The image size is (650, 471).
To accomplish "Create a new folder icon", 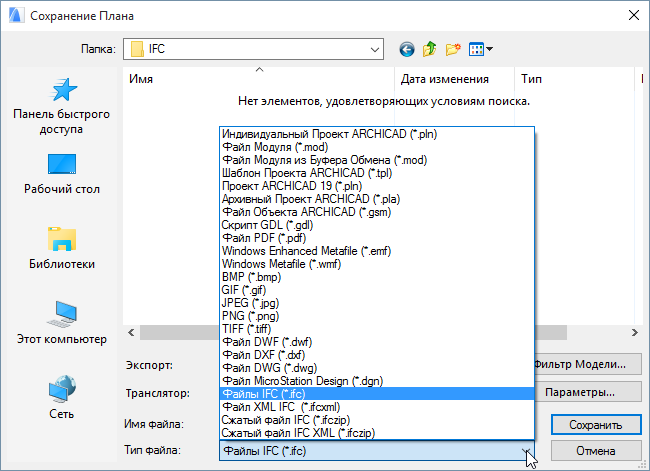I will [453, 49].
